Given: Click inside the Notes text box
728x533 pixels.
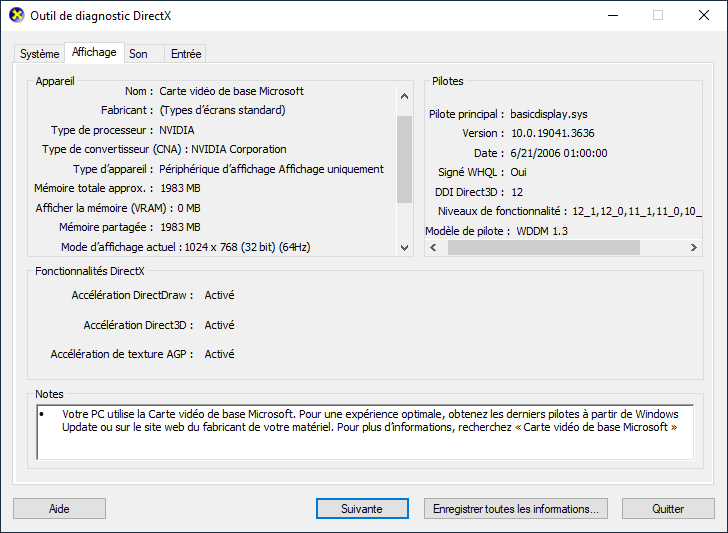Looking at the screenshot, I should coord(365,432).
